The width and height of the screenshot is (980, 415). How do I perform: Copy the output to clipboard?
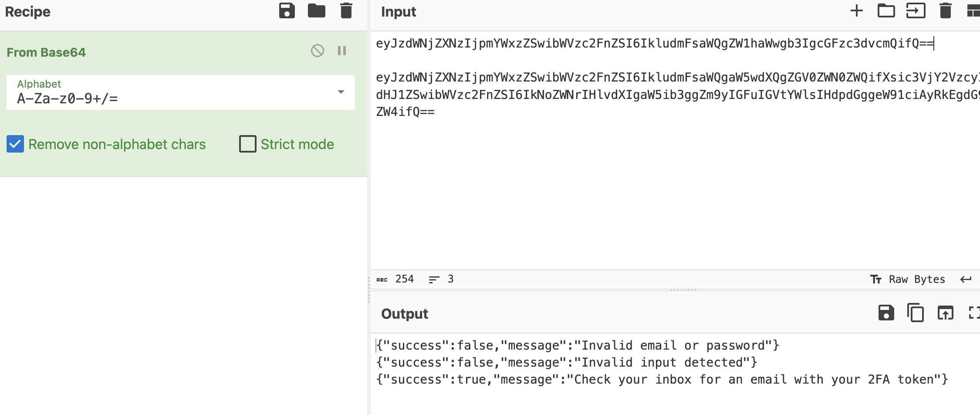(x=916, y=313)
